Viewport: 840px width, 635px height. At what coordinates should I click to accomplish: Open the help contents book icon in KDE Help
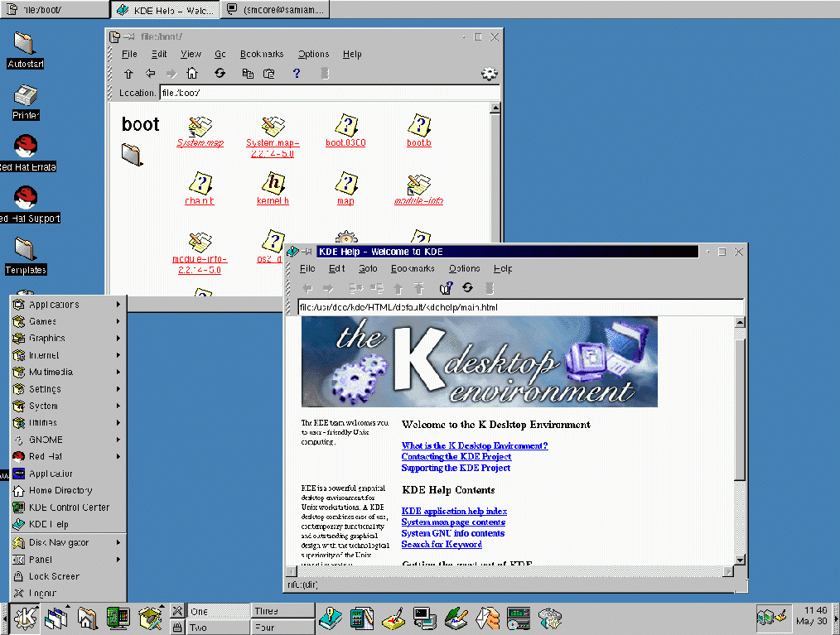click(x=447, y=288)
